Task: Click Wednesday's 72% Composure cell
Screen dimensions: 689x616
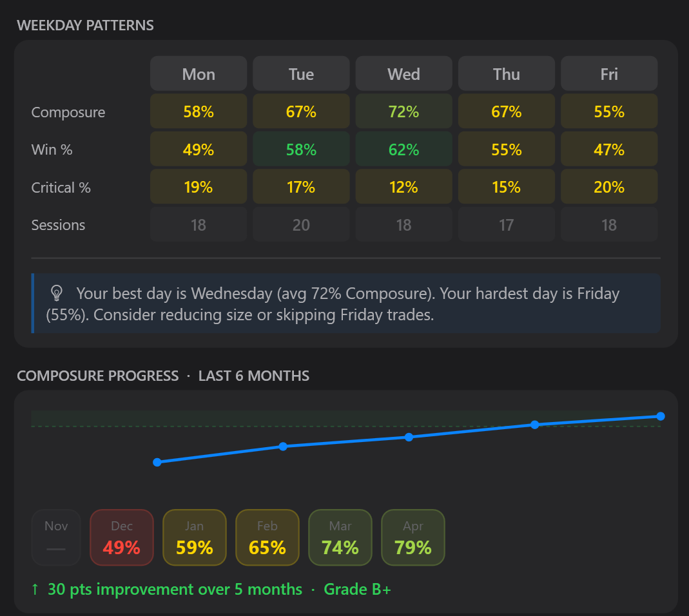Action: [x=403, y=111]
